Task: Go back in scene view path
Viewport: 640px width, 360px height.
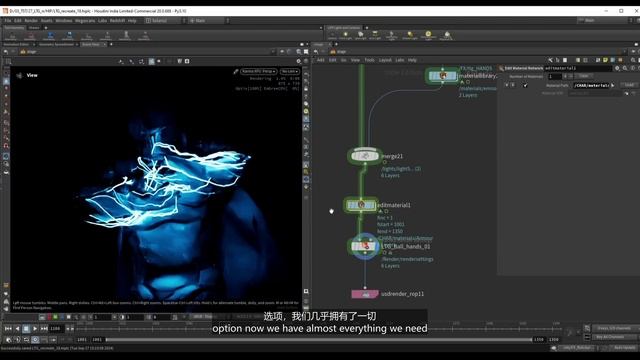Action: pyautogui.click(x=6, y=52)
